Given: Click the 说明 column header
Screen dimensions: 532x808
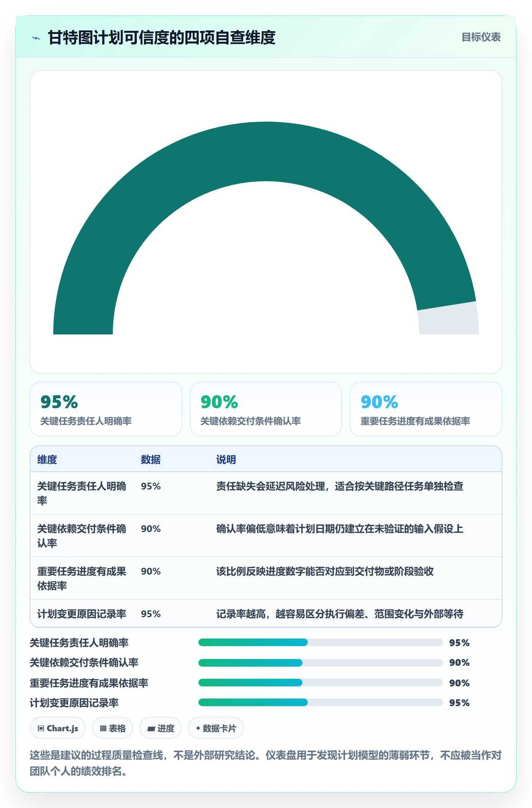Looking at the screenshot, I should coord(226,459).
